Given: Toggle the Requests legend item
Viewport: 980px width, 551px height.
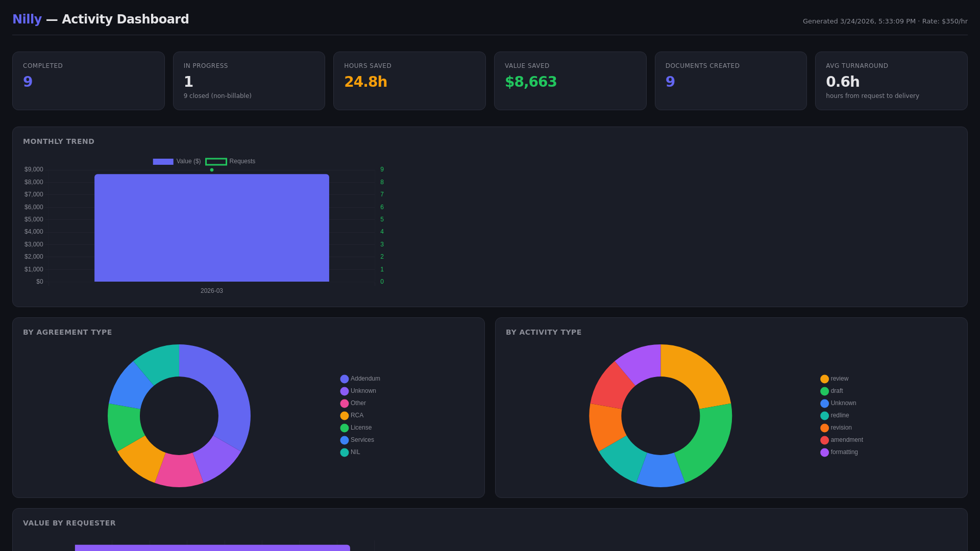Looking at the screenshot, I should pos(230,161).
